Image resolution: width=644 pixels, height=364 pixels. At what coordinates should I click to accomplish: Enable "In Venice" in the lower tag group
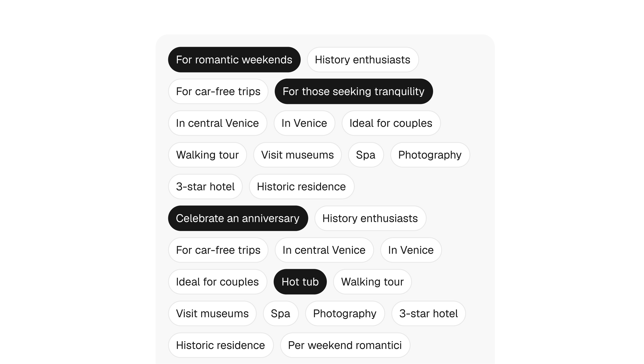411,250
